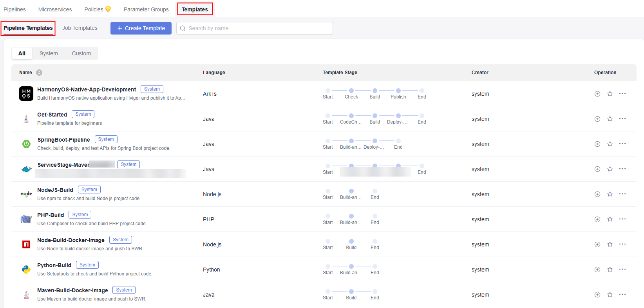The width and height of the screenshot is (644, 308).
Task: Expand the ellipsis menu for PHP-Build
Action: click(x=622, y=219)
